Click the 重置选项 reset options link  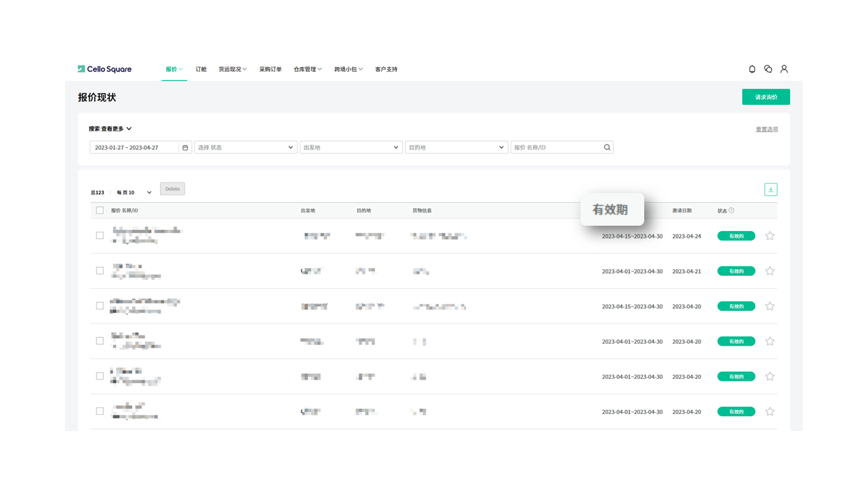click(x=767, y=129)
